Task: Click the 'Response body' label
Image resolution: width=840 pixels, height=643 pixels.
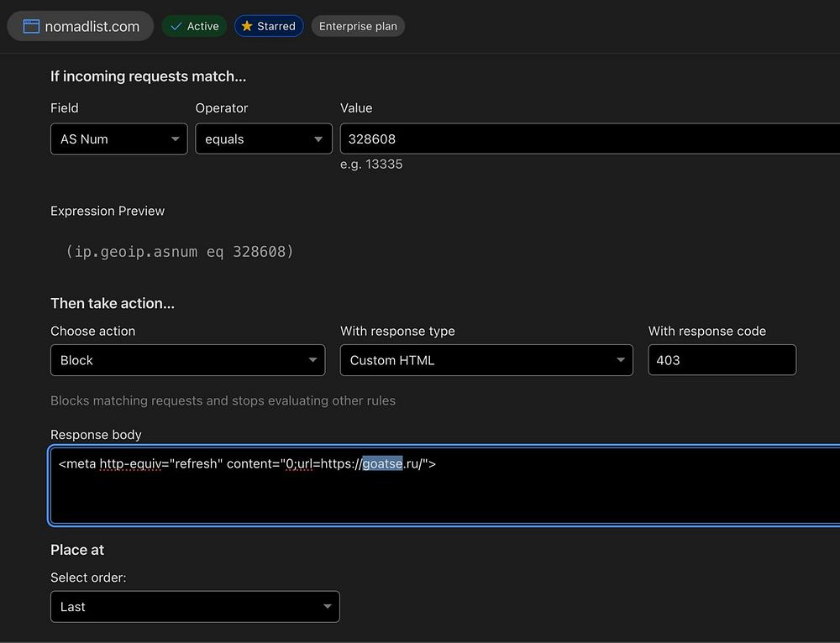Action: [96, 435]
